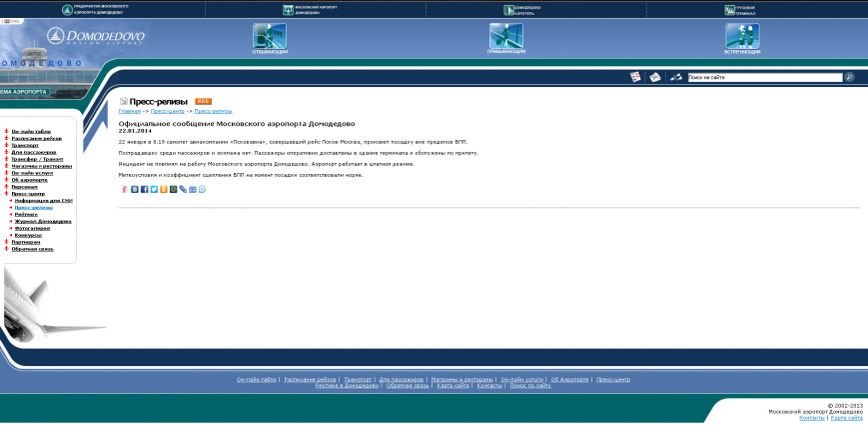868x431 pixels.
Task: Open Рейтинги submenu item
Action: pyautogui.click(x=26, y=214)
